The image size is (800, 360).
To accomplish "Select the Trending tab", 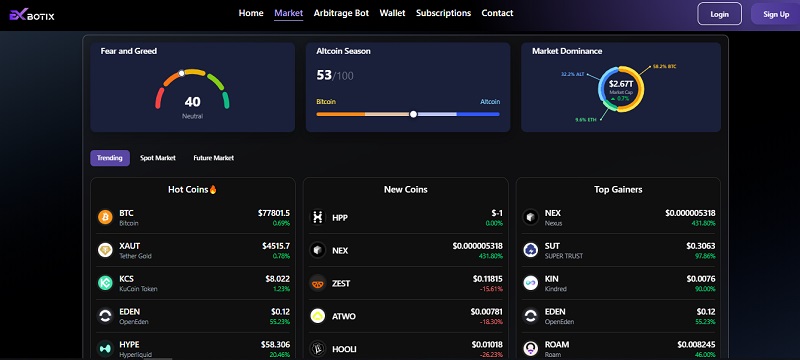I will [110, 158].
